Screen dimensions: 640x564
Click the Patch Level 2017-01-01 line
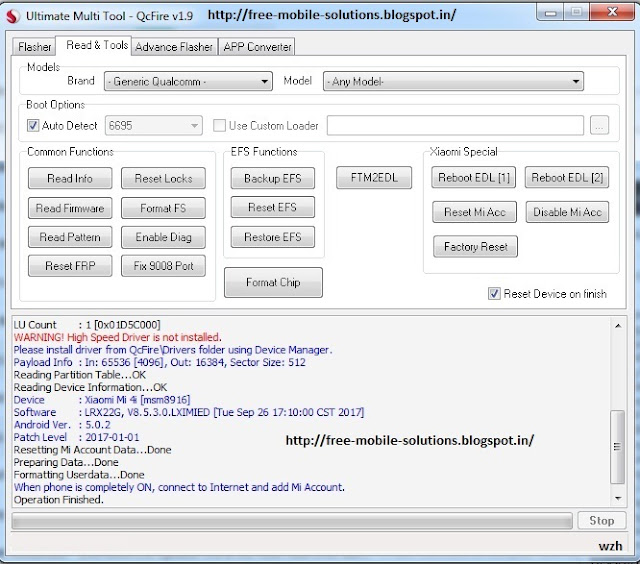76,437
